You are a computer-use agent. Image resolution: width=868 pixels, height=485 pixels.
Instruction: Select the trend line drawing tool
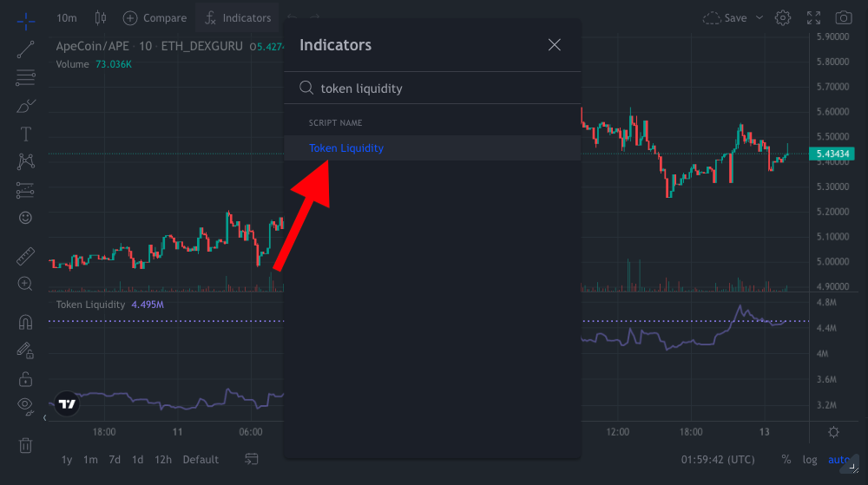[26, 49]
